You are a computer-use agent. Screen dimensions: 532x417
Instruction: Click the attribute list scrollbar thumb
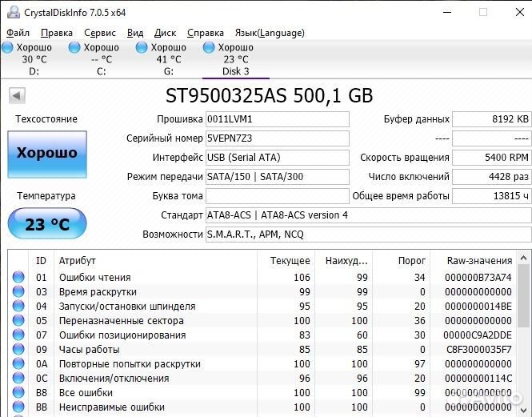[523, 297]
